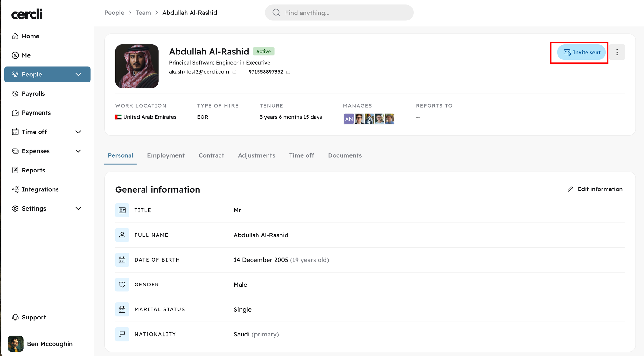This screenshot has height=356, width=644.
Task: Switch to the Time off profile tab
Action: (x=302, y=155)
